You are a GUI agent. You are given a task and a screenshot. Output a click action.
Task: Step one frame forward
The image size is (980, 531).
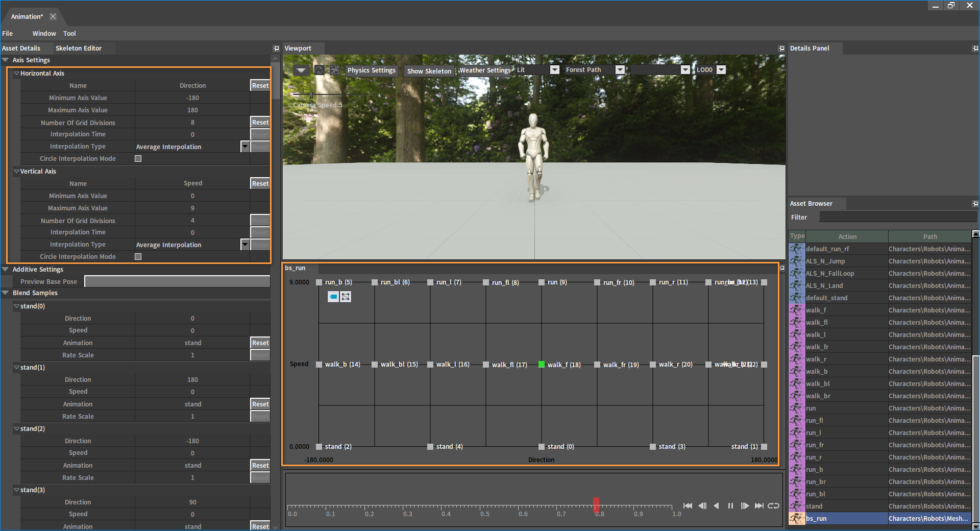coord(745,505)
